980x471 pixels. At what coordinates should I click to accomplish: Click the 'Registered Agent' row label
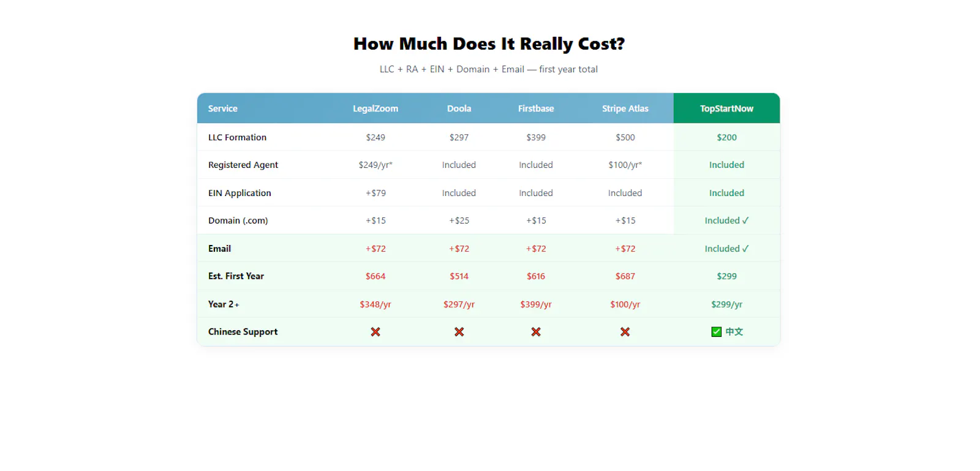tap(243, 165)
